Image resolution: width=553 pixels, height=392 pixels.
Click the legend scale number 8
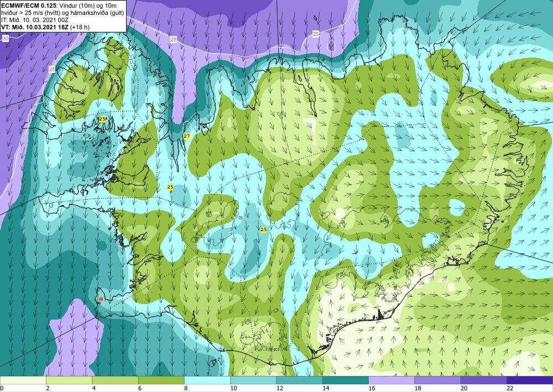click(185, 388)
